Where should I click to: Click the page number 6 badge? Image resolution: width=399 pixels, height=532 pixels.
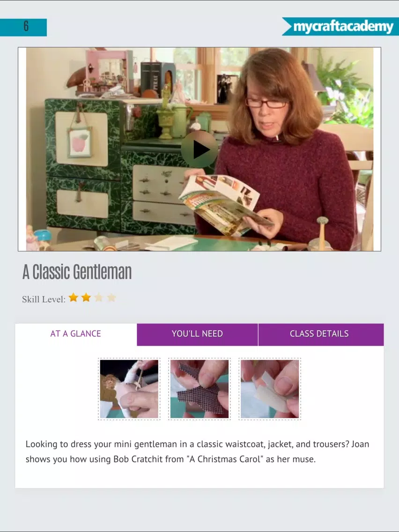tap(23, 27)
